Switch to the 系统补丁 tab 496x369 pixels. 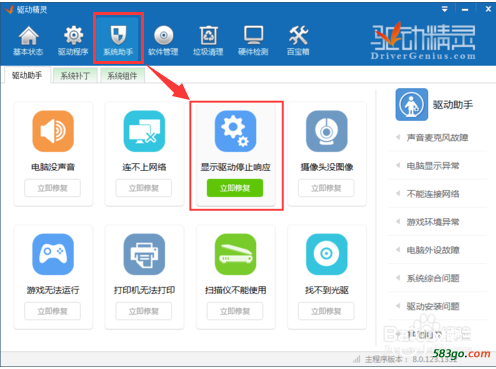click(75, 76)
